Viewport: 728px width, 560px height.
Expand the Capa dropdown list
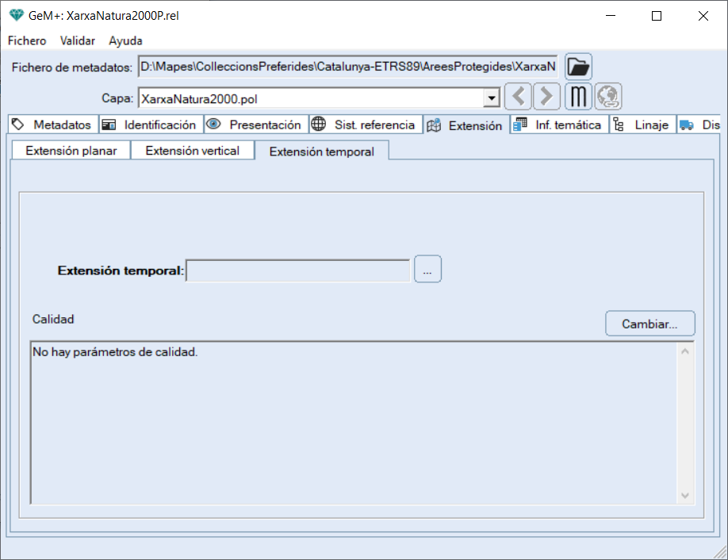click(492, 98)
